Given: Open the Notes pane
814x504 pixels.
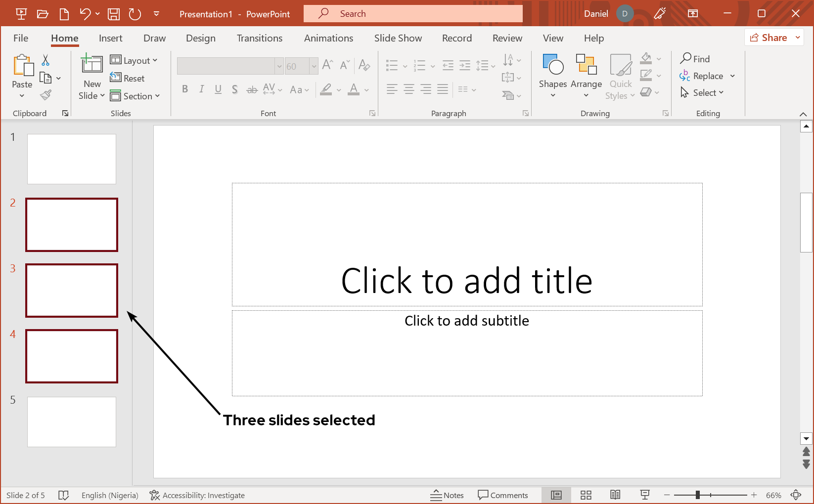Looking at the screenshot, I should [x=447, y=495].
